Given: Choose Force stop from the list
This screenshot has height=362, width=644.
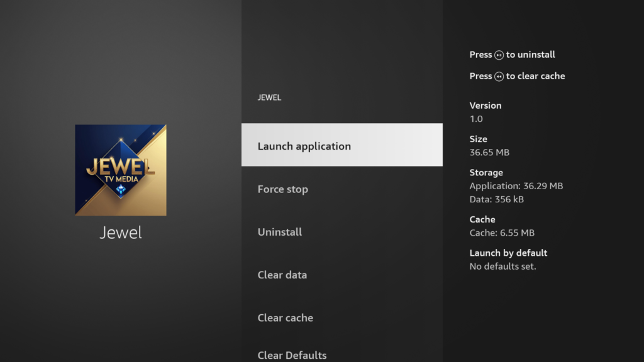Looking at the screenshot, I should coord(283,189).
